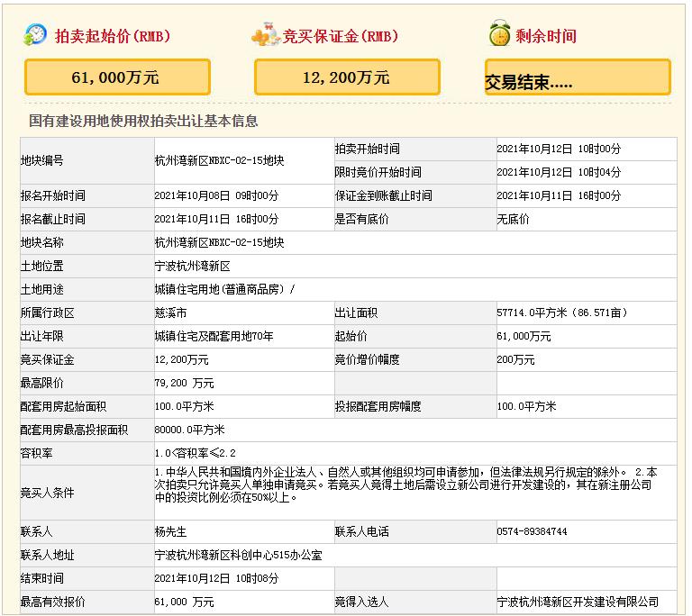
Task: Click the 投报配套用房幅度 label
Action: pyautogui.click(x=378, y=406)
